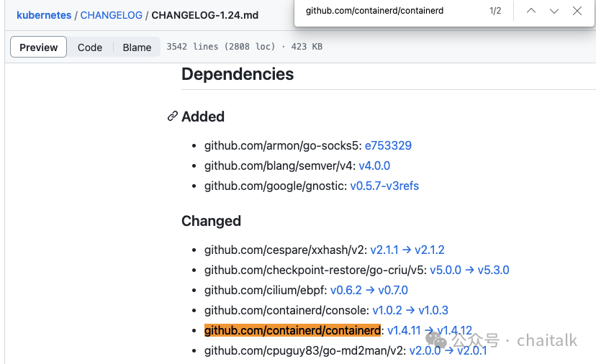Screen dimensions: 596x364
Task: Open the kubernetes breadcrumb link
Action: pyautogui.click(x=44, y=14)
